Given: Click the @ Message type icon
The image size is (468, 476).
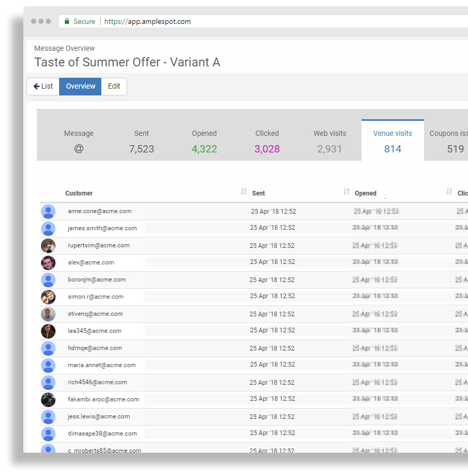Looking at the screenshot, I should (x=79, y=149).
